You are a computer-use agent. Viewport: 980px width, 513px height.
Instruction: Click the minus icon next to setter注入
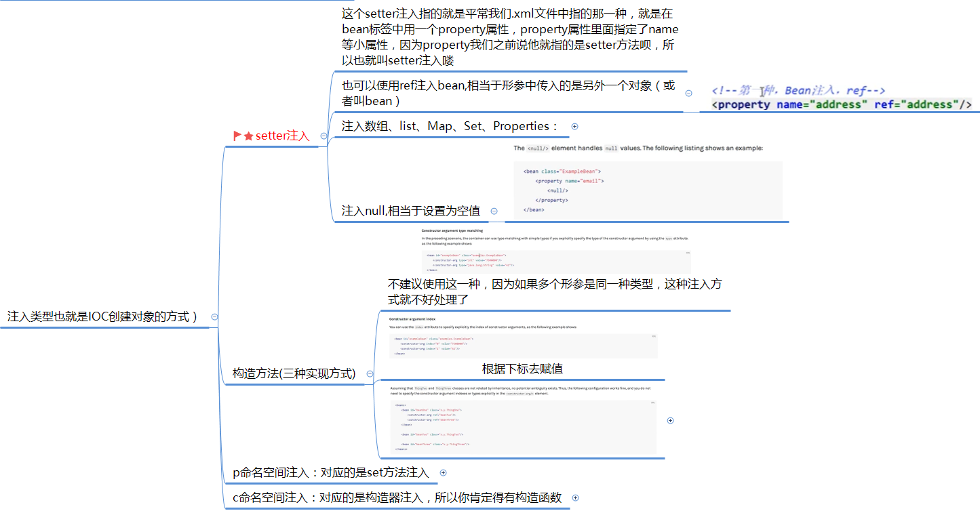324,136
